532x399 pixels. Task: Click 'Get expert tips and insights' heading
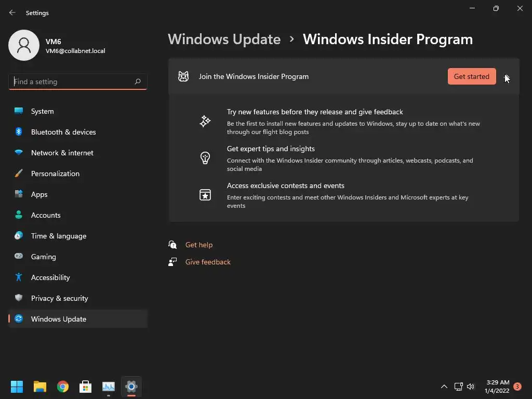[x=271, y=149]
